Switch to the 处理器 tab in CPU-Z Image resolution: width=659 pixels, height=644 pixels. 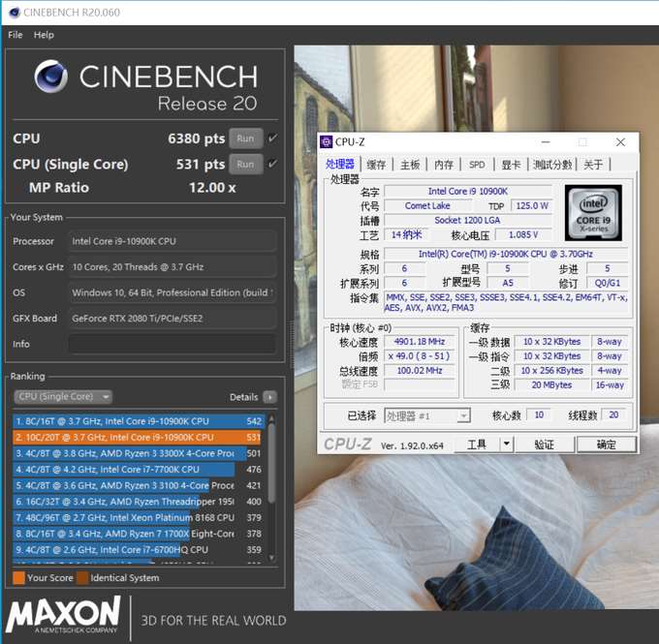(x=340, y=165)
